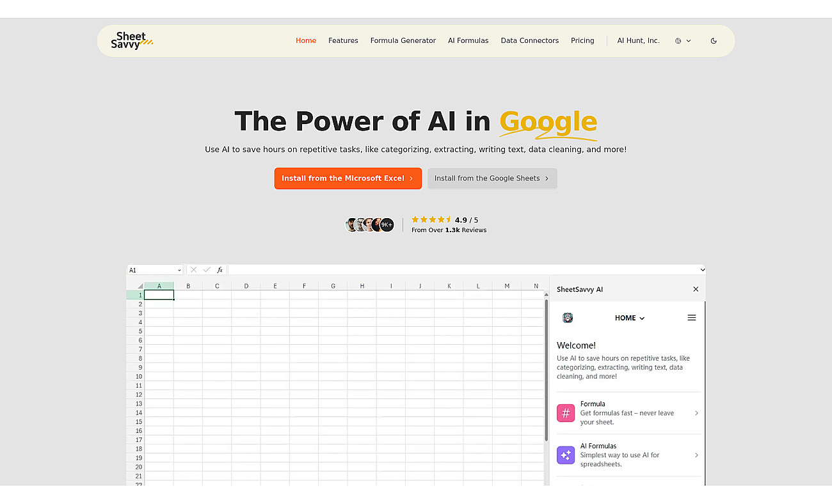Click the 9K+ users avatar badge
Screen dimensions: 832x504
click(387, 224)
